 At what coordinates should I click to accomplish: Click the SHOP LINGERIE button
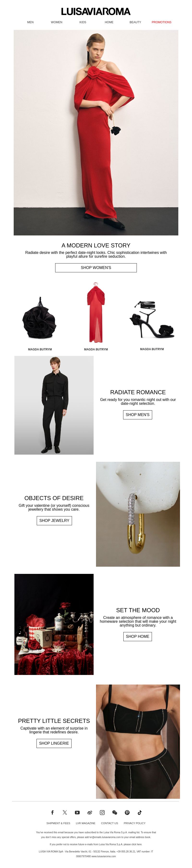54,743
